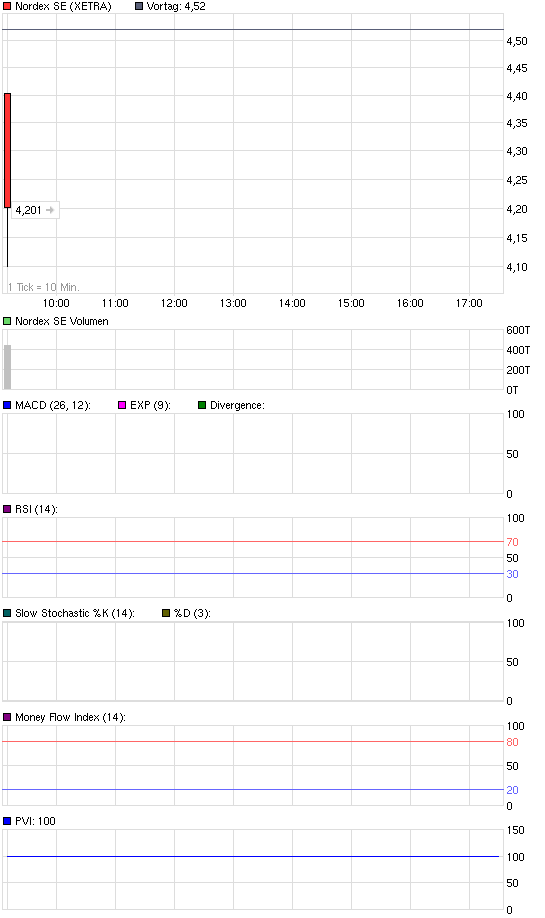
Task: Click the purple RSI (14) swatch
Action: click(7, 509)
